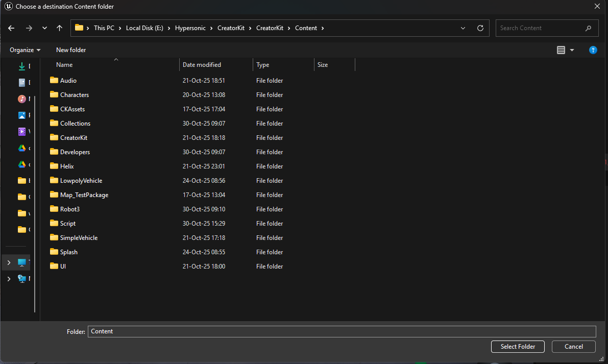Open the Music quick access icon
The image size is (608, 364).
[x=22, y=99]
